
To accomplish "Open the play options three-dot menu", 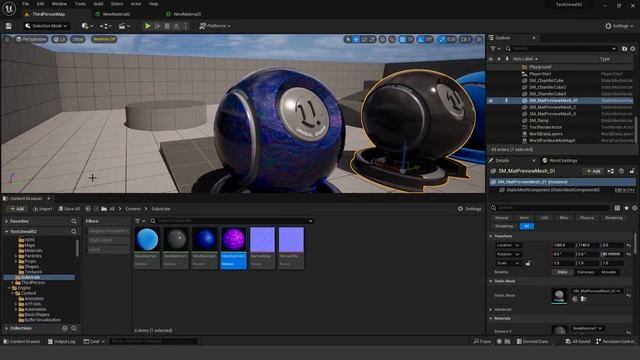I will (x=186, y=26).
